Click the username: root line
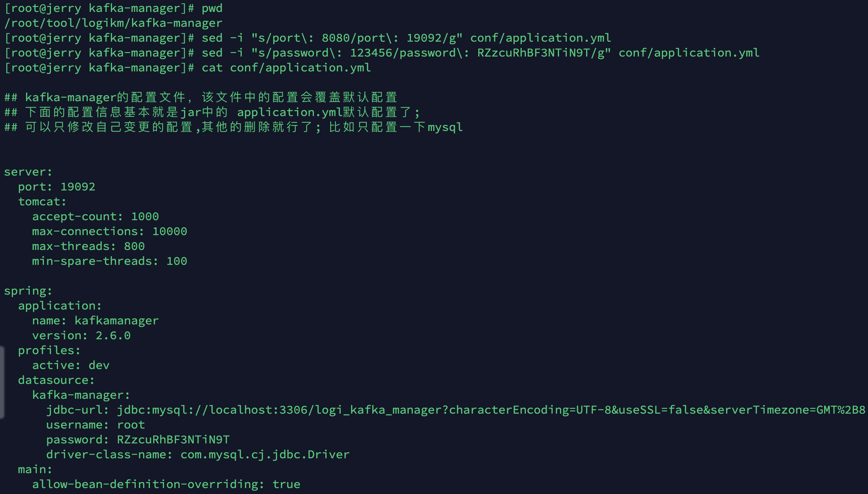 (x=95, y=425)
